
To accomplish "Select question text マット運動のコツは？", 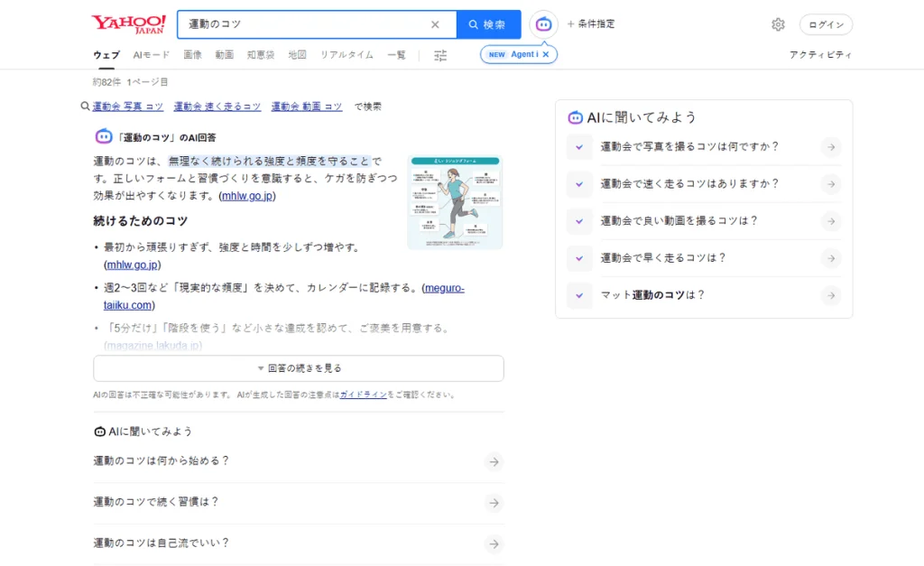I will tap(652, 295).
